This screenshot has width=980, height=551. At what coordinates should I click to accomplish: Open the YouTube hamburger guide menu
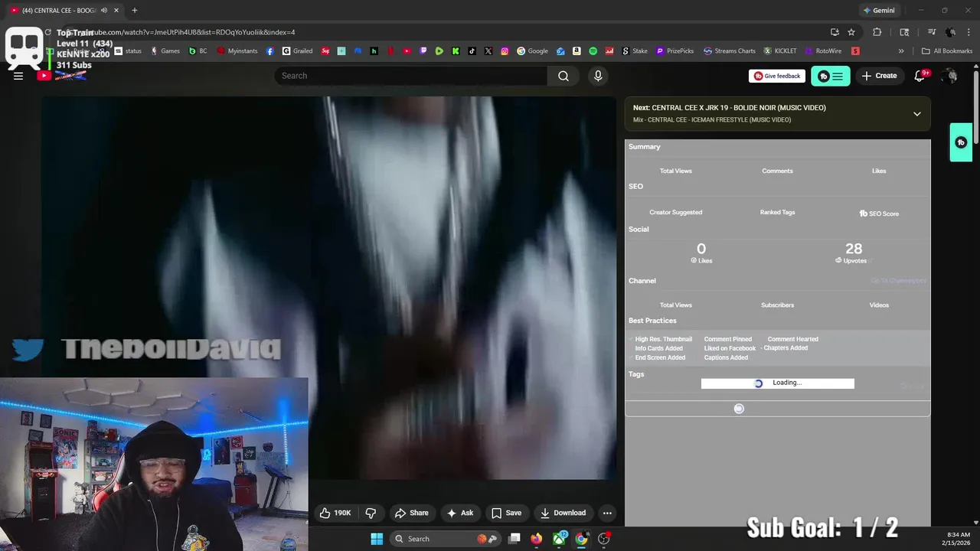tap(18, 76)
